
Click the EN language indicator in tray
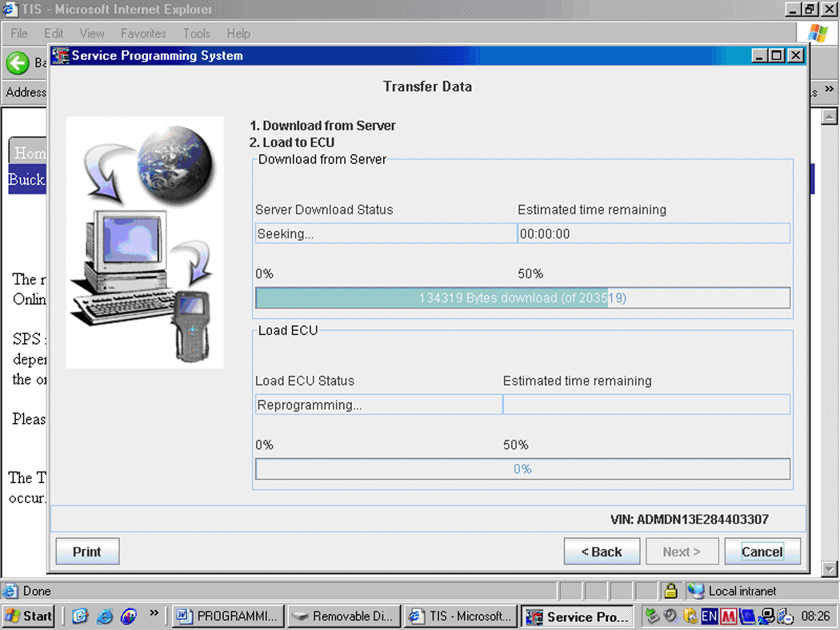pyautogui.click(x=709, y=616)
